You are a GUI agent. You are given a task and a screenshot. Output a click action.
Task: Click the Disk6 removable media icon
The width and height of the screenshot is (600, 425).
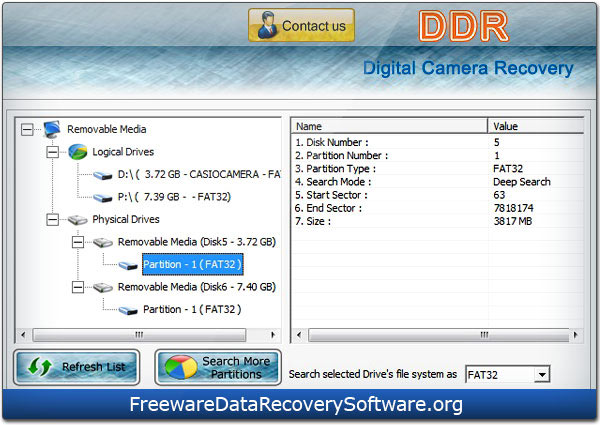pyautogui.click(x=103, y=287)
